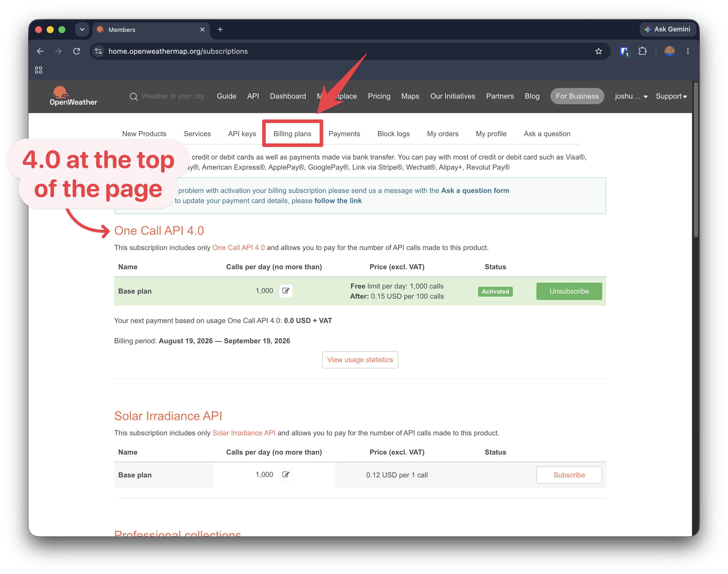Click the Ask Gemini button
The width and height of the screenshot is (728, 574).
point(667,29)
